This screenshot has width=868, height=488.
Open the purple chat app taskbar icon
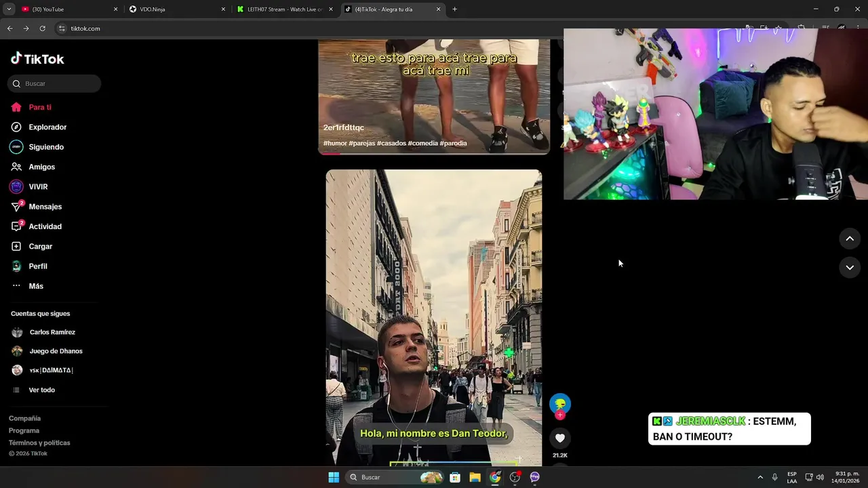click(534, 477)
